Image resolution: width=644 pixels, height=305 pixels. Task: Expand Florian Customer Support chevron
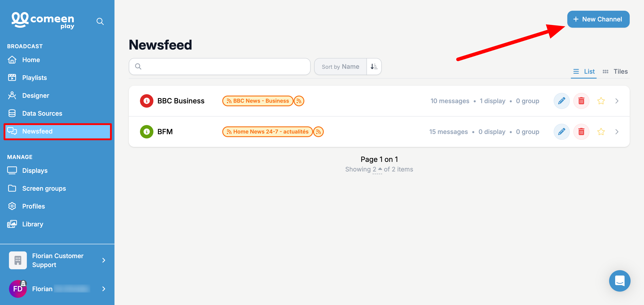pyautogui.click(x=104, y=260)
